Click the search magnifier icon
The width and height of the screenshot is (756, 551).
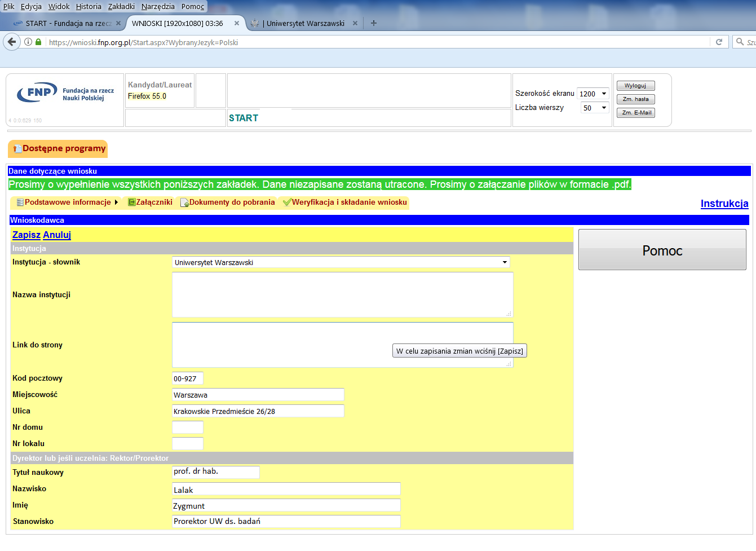740,42
